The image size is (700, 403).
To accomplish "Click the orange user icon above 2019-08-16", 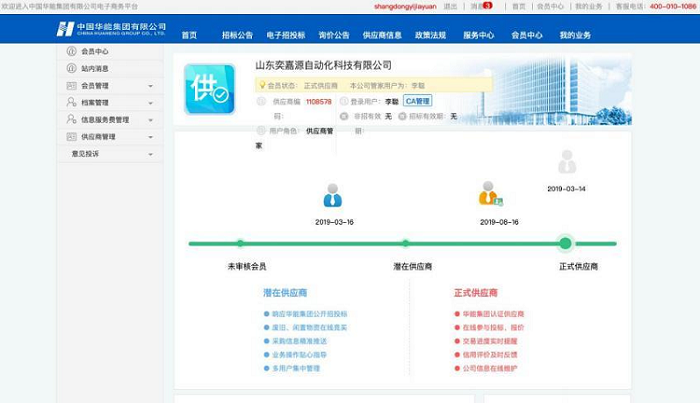I will (x=489, y=194).
